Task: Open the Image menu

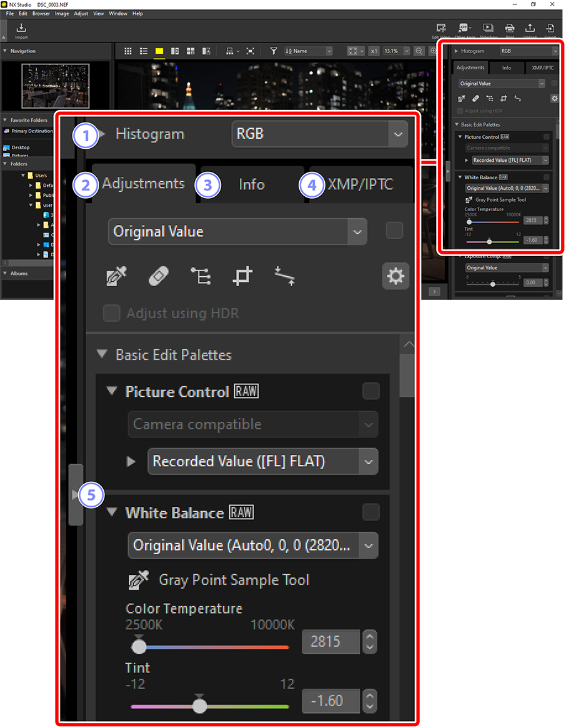Action: click(62, 14)
